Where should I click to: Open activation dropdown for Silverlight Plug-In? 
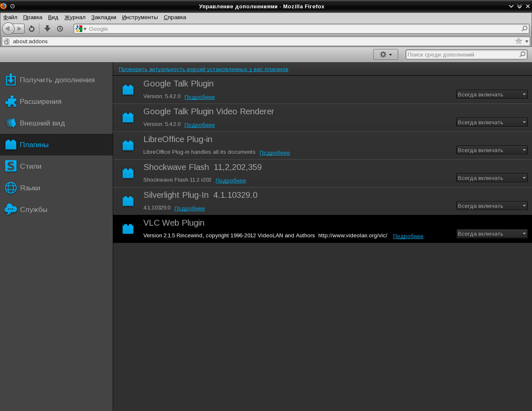(x=492, y=206)
